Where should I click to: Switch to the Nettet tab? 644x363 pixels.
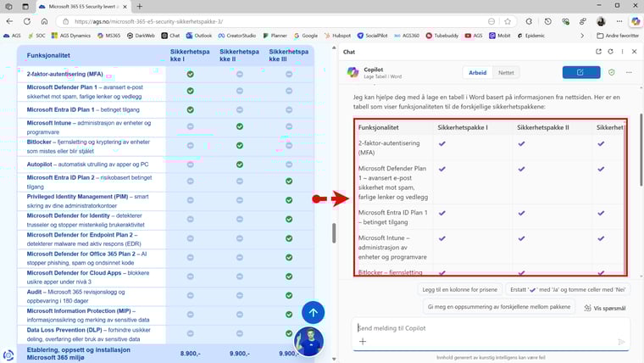(x=506, y=73)
